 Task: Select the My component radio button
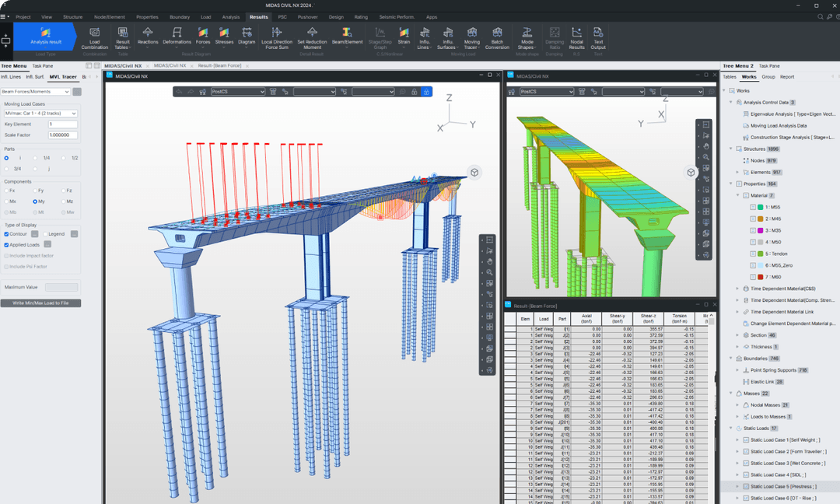coord(35,201)
